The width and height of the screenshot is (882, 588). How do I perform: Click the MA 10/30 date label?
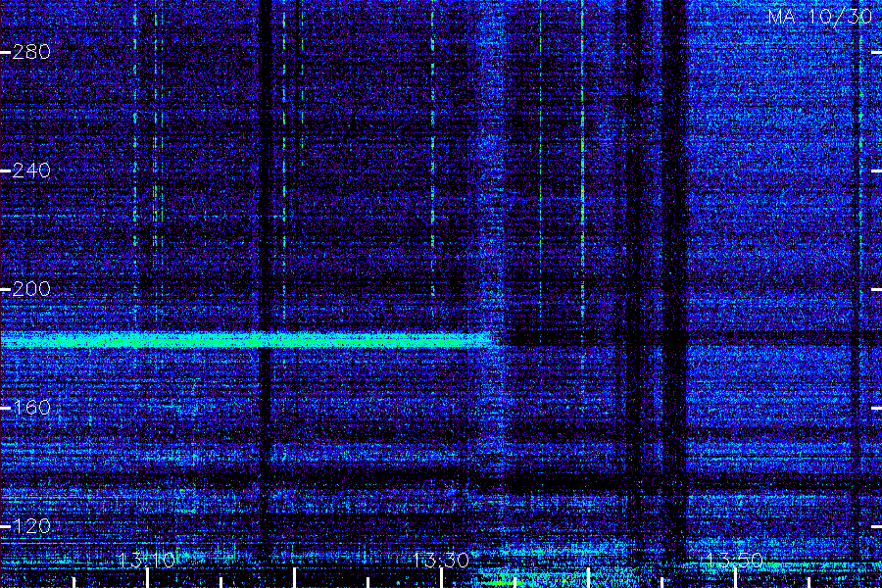click(x=819, y=17)
